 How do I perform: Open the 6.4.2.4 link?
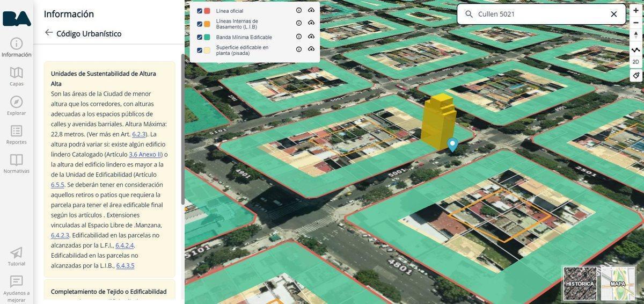tap(125, 245)
